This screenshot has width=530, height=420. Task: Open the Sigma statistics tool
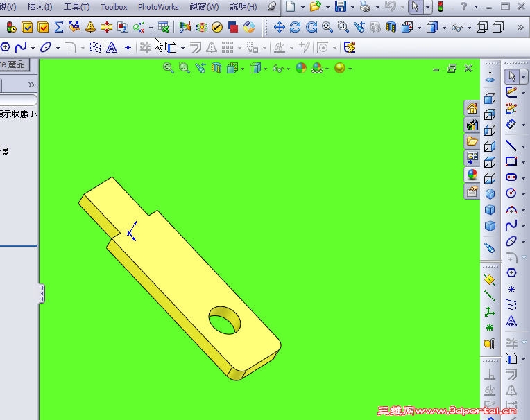[x=59, y=27]
